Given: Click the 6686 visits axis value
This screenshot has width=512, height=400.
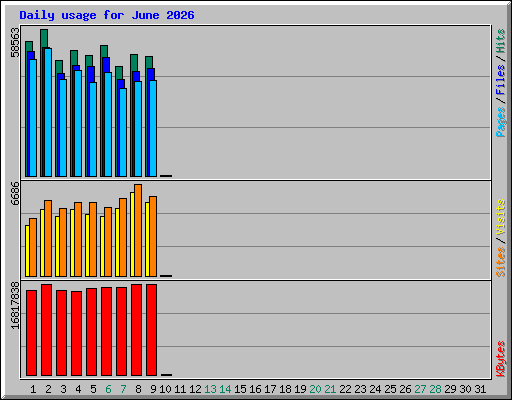Looking at the screenshot, I should click(x=15, y=193).
